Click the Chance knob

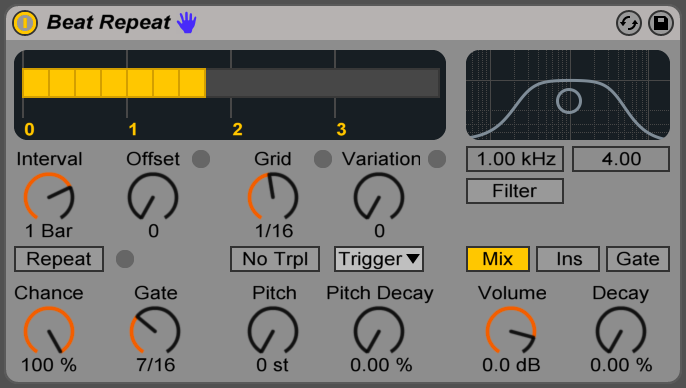click(49, 330)
